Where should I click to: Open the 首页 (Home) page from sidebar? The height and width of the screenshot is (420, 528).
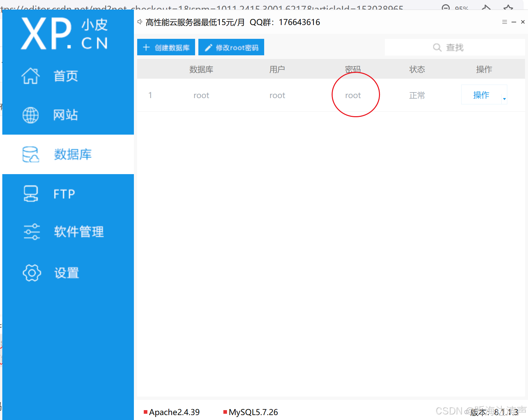[65, 76]
